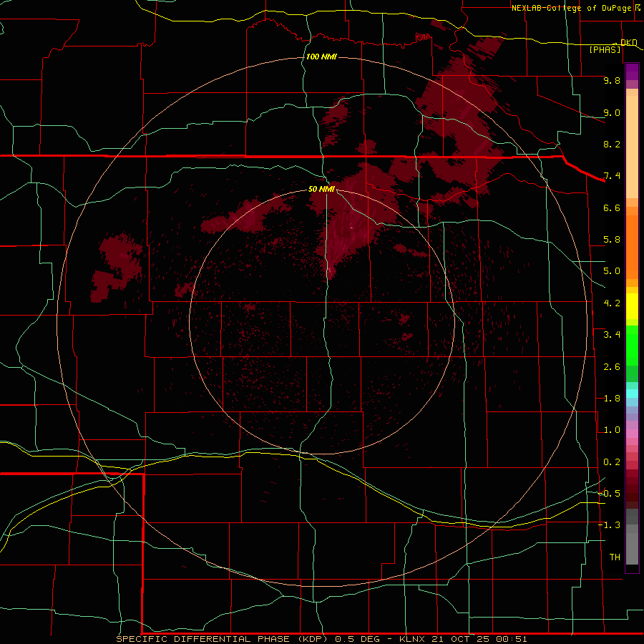The width and height of the screenshot is (644, 644).
Task: Click the DKD label near the legend
Action: click(628, 42)
